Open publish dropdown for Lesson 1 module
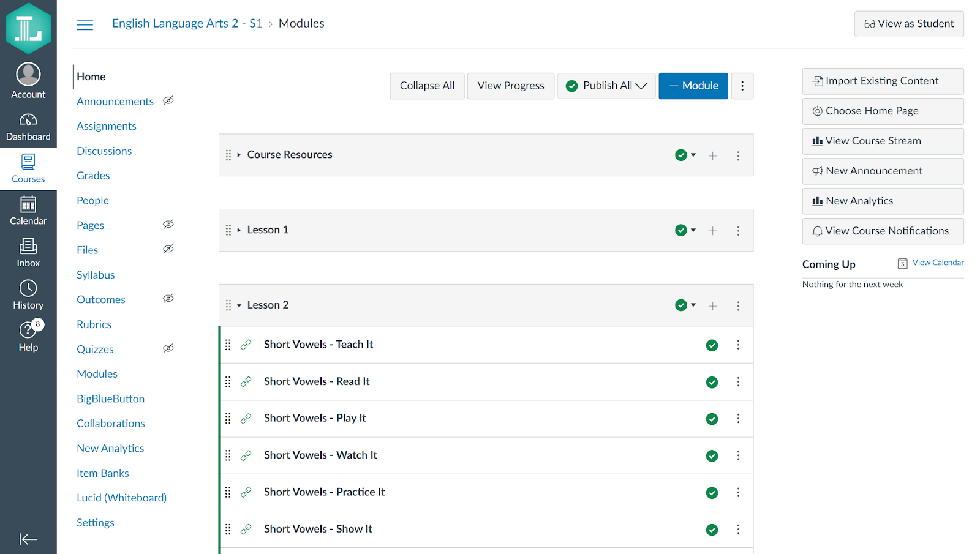This screenshot has height=554, width=980. click(x=685, y=230)
